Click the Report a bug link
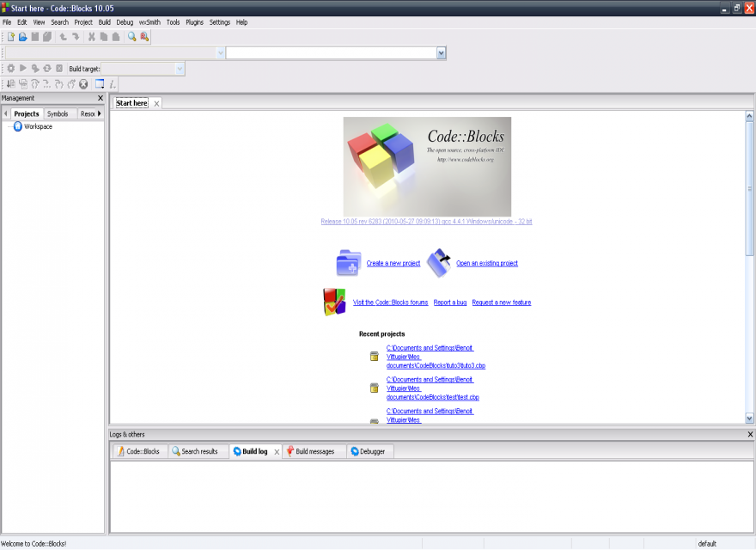Image resolution: width=756 pixels, height=550 pixels. (x=450, y=302)
